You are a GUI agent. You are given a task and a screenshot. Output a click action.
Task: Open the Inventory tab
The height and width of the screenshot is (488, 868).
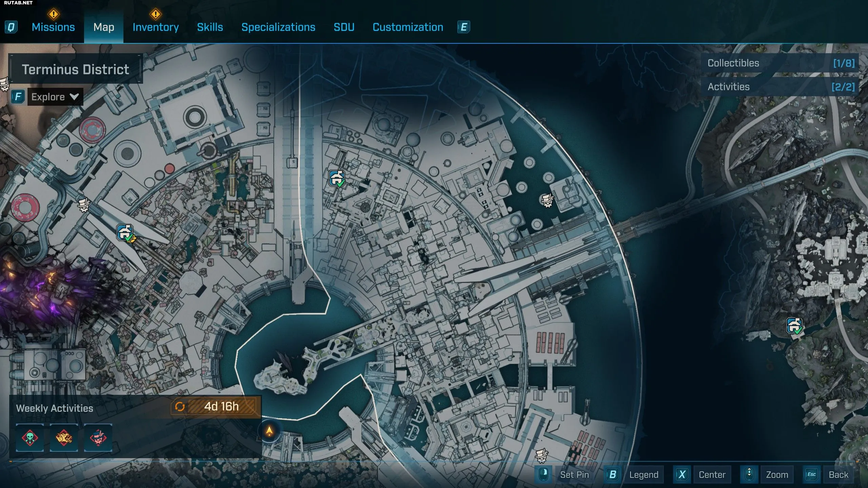click(x=156, y=27)
